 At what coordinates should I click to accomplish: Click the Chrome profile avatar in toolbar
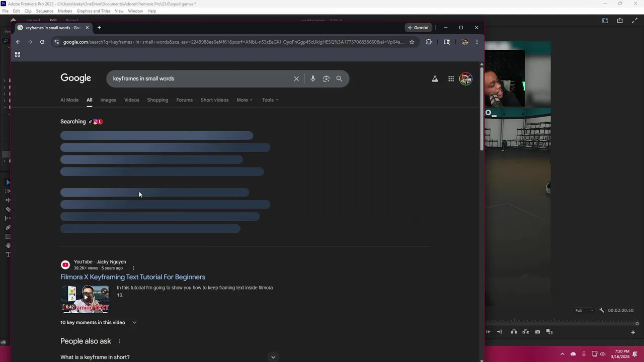tap(465, 42)
